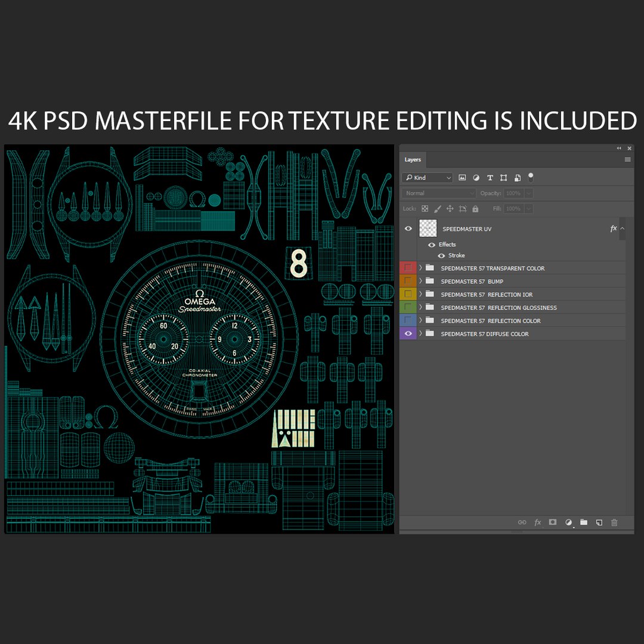The height and width of the screenshot is (644, 644).
Task: Filter layers by type layers icon
Action: coord(490,178)
